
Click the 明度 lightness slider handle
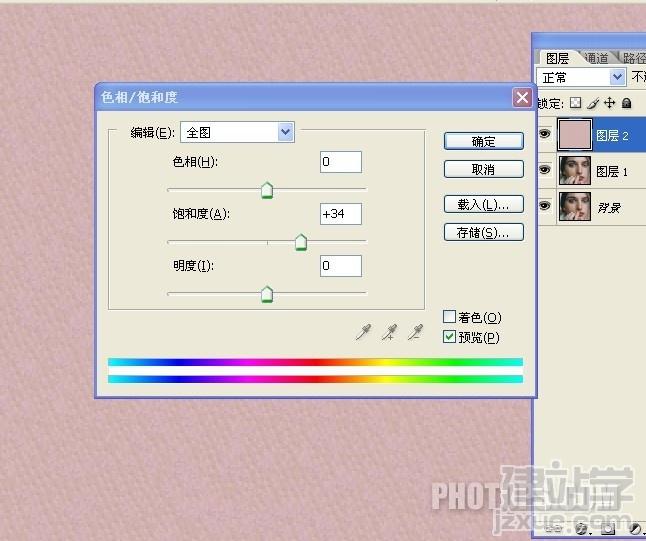pyautogui.click(x=267, y=294)
